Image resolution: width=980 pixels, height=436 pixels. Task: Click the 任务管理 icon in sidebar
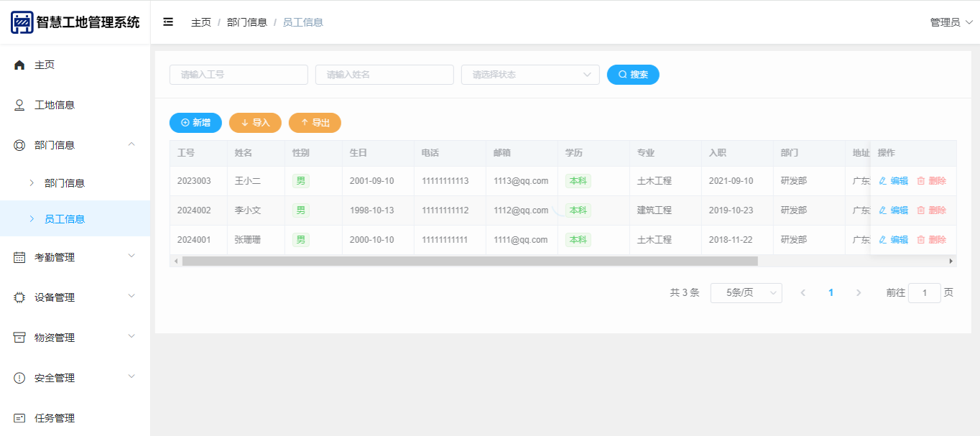pyautogui.click(x=19, y=418)
